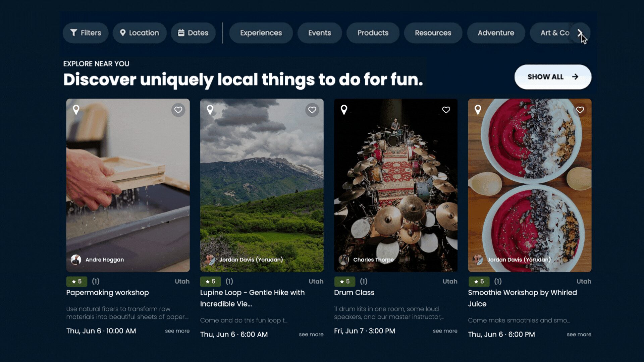Viewport: 644px width, 362px height.
Task: Click Andre Hoggan's host avatar
Action: [x=76, y=259]
